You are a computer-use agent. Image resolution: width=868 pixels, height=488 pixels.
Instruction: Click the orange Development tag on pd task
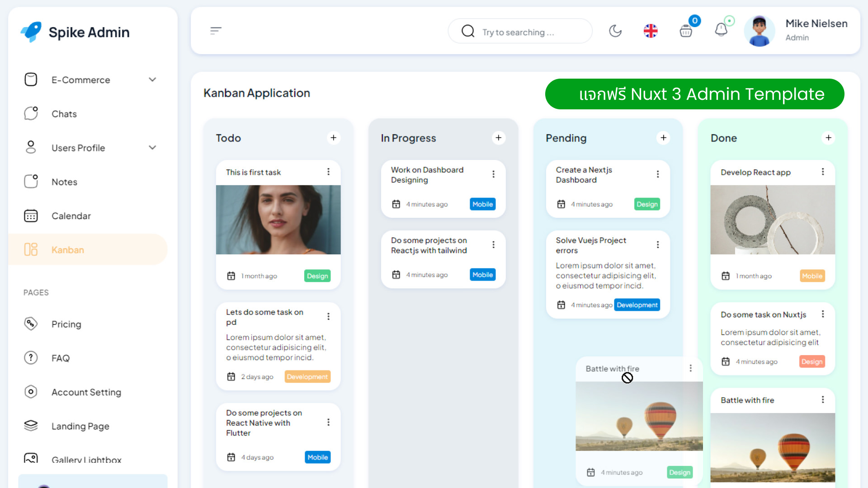point(307,377)
